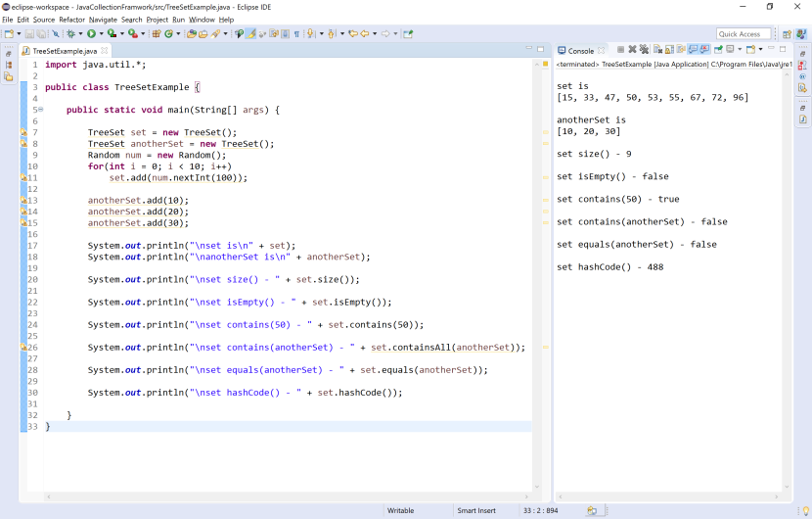Click the Save All icon
The height and width of the screenshot is (519, 812).
(41, 33)
